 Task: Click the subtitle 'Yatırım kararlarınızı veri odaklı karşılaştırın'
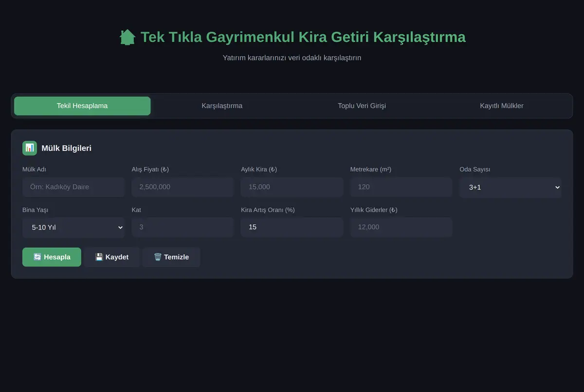point(292,57)
